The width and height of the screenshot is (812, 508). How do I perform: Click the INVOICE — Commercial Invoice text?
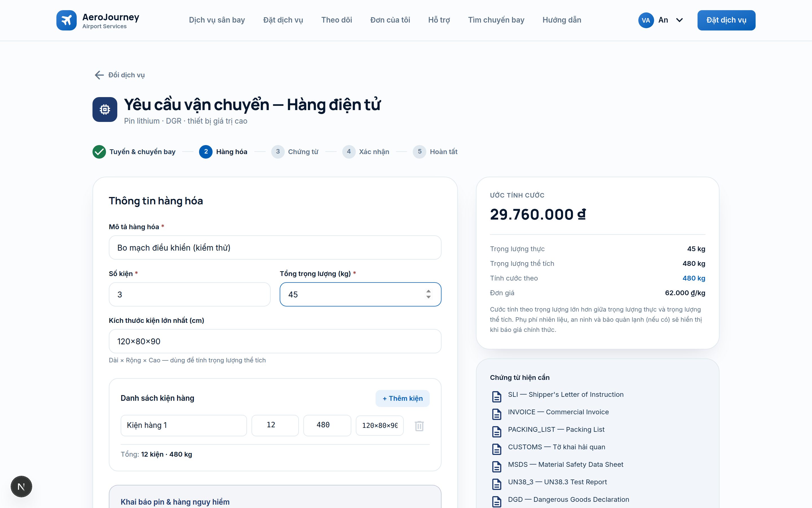tap(558, 412)
